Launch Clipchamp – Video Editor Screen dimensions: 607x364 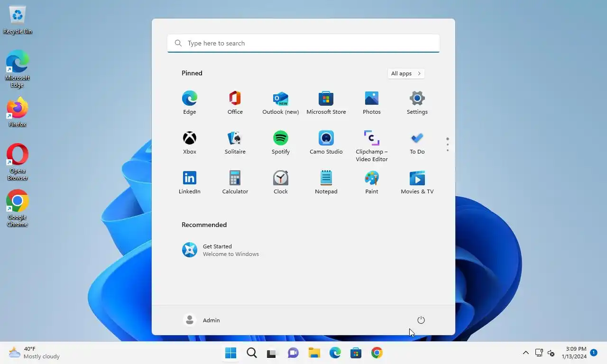372,146
